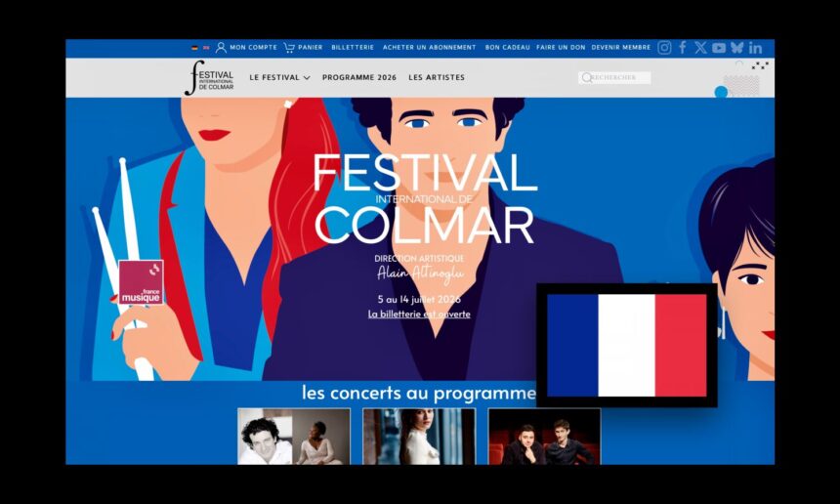Click into the Rechercher search field

click(x=614, y=78)
